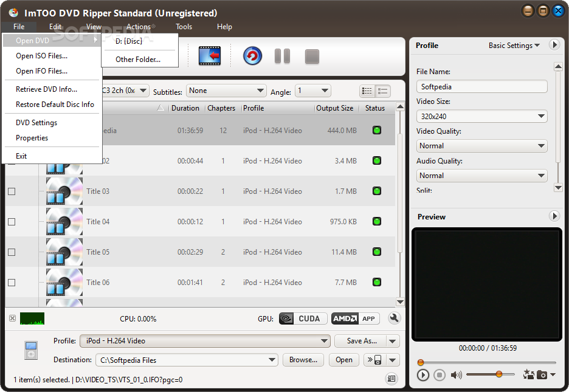The width and height of the screenshot is (569, 392).
Task: Open the Subtitles dropdown
Action: pyautogui.click(x=226, y=91)
